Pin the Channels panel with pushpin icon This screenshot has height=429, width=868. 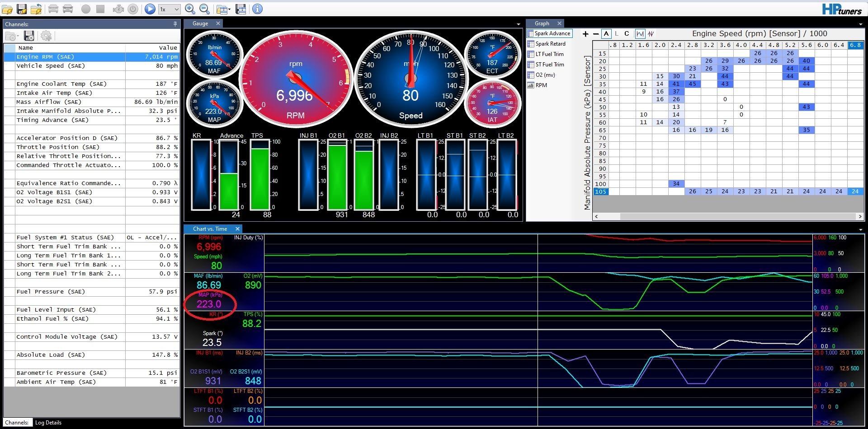(175, 24)
